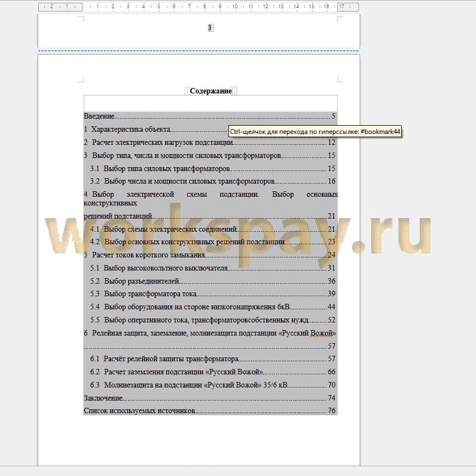This screenshot has height=476, width=476.
Task: Open '4.2 Выбор основных конструктивных решений подстанции'
Action: (x=213, y=242)
